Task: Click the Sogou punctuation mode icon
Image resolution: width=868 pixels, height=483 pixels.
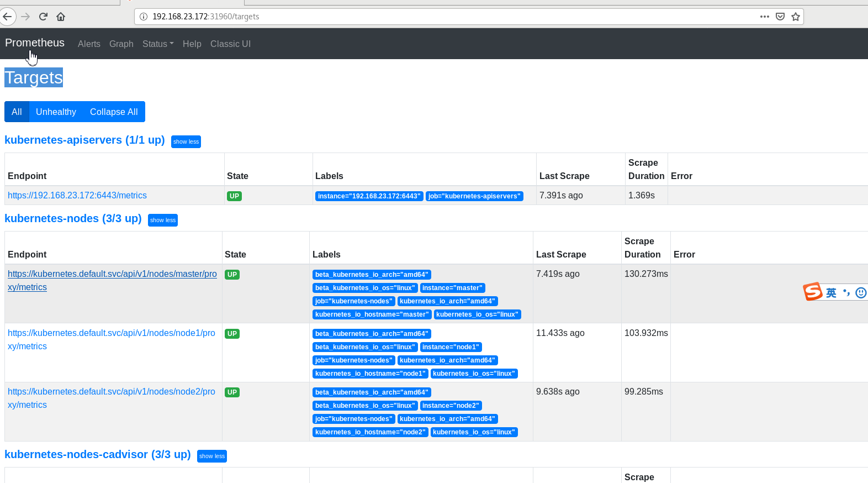Action: pyautogui.click(x=846, y=292)
